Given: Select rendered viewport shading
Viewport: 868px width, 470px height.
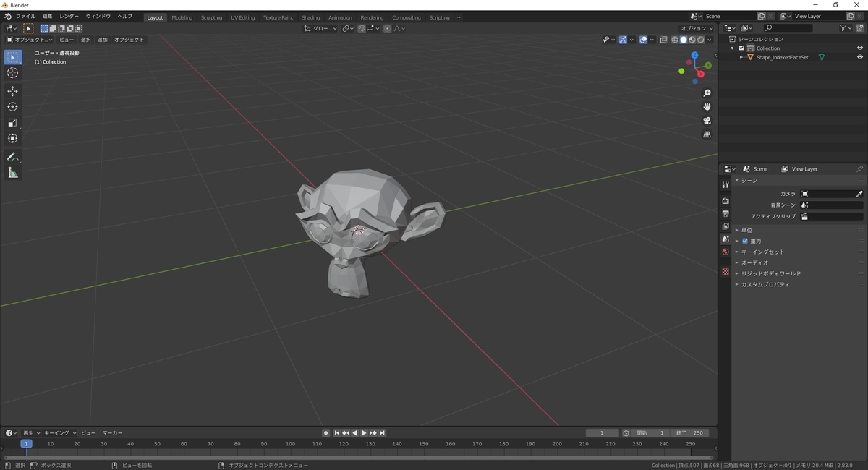Looking at the screenshot, I should tap(701, 40).
